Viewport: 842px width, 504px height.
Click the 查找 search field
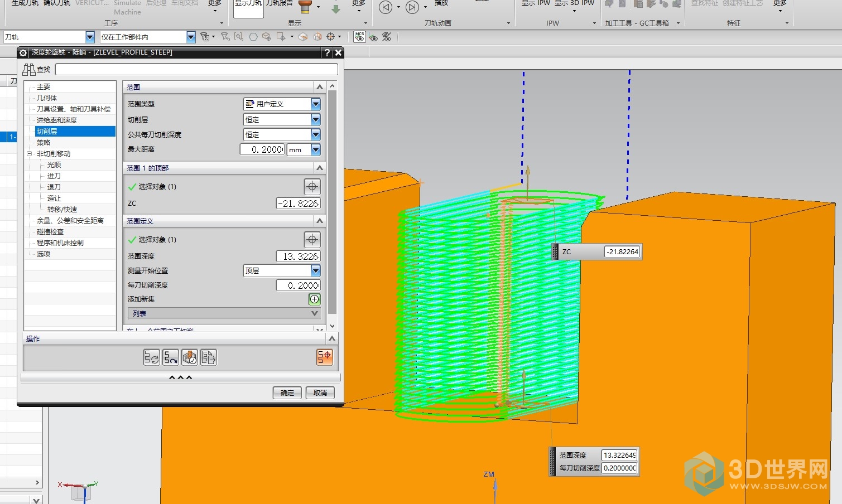coord(196,70)
